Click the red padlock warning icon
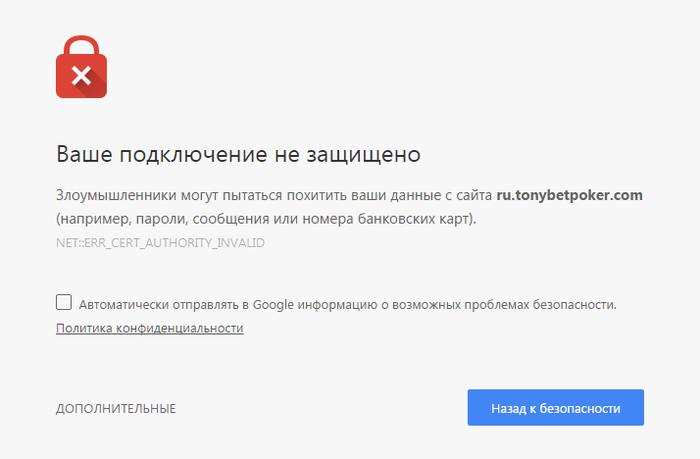 (81, 67)
